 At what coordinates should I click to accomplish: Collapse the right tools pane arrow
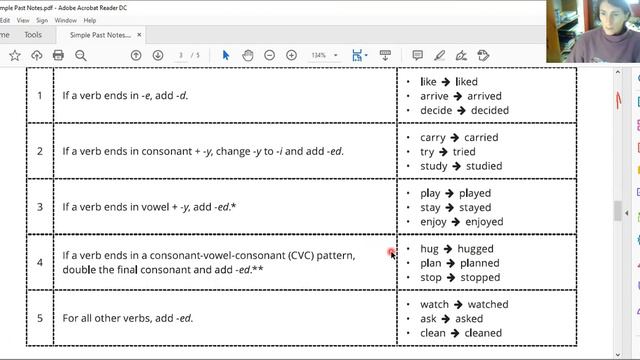click(x=627, y=213)
